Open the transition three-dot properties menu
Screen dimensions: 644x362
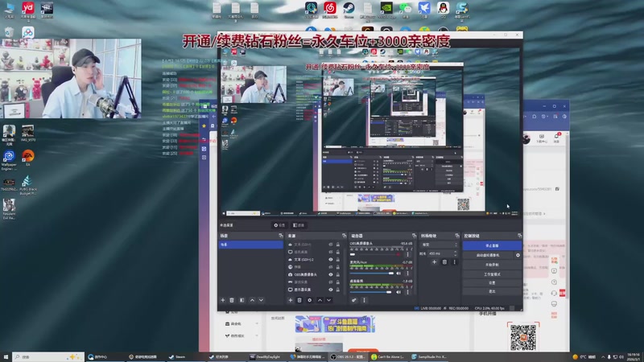pyautogui.click(x=454, y=262)
